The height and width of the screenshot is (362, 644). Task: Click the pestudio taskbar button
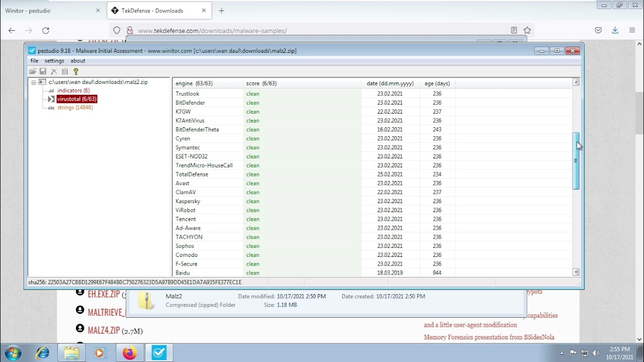click(159, 353)
